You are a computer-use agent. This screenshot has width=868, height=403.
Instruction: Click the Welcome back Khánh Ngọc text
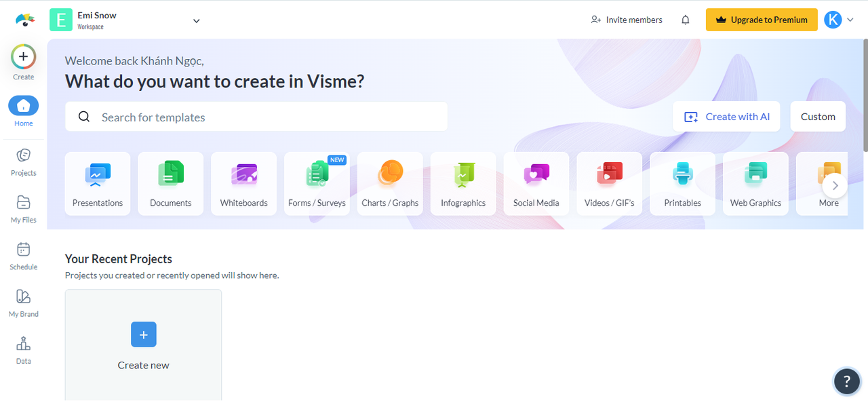coord(134,61)
